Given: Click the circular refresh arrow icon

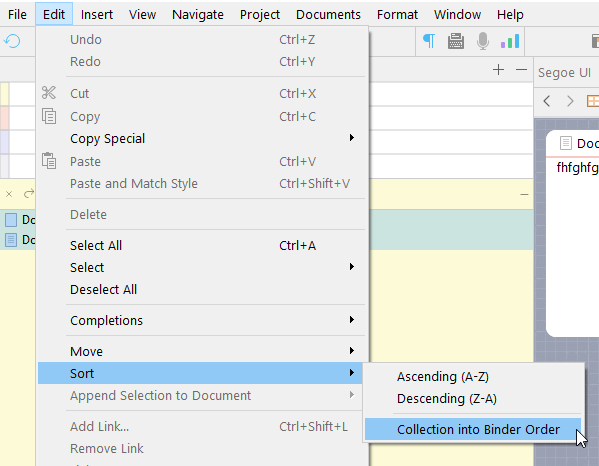Looking at the screenshot, I should [12, 41].
